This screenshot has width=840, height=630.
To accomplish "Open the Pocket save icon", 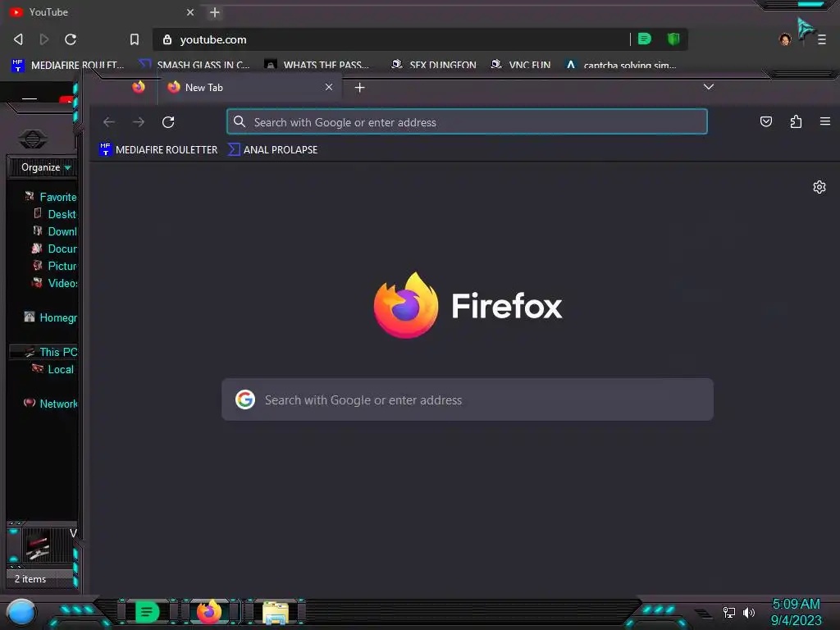I will [766, 121].
